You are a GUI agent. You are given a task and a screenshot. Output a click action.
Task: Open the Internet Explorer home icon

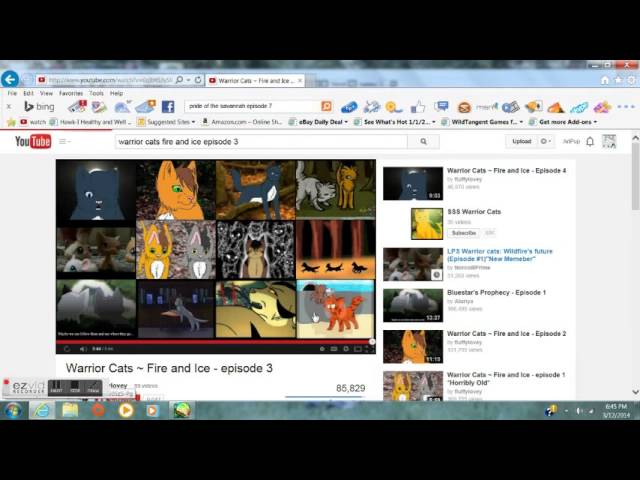[605, 80]
